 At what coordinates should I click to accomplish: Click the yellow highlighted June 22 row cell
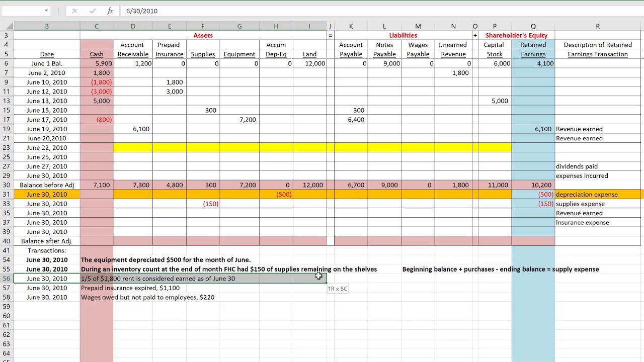[312, 148]
